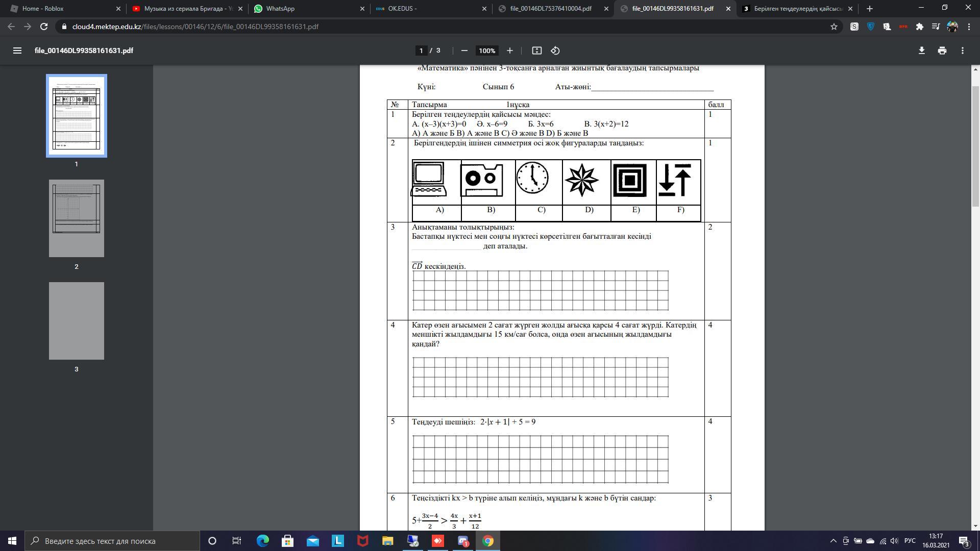Screen dimensions: 980x551
Task: Open Microsoft Edge from taskbar
Action: 263,541
